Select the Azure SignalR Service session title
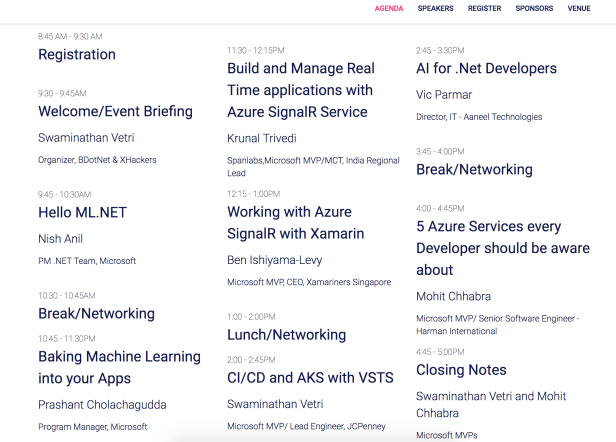Image resolution: width=616 pixels, height=442 pixels. [301, 90]
